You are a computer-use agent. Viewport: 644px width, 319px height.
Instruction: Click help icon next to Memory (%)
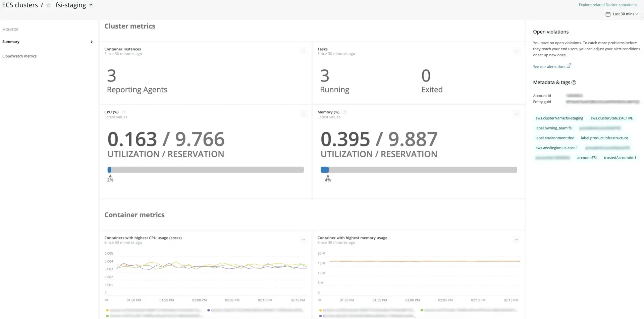point(345,112)
